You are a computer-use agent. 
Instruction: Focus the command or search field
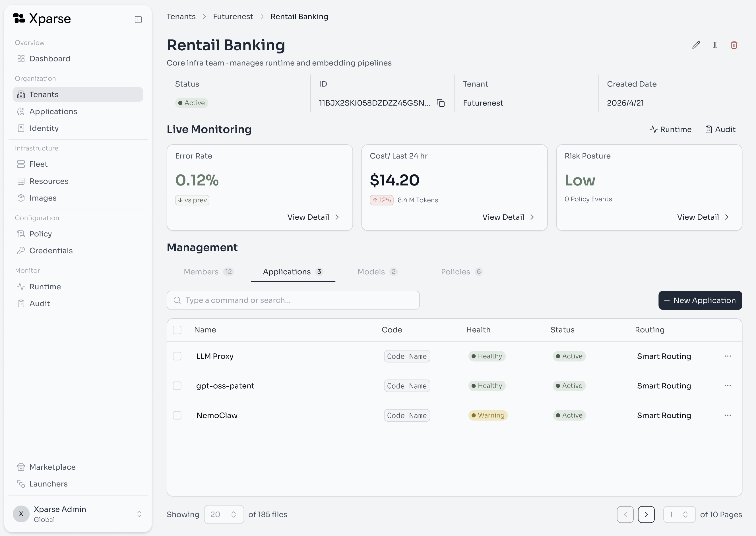pos(293,300)
